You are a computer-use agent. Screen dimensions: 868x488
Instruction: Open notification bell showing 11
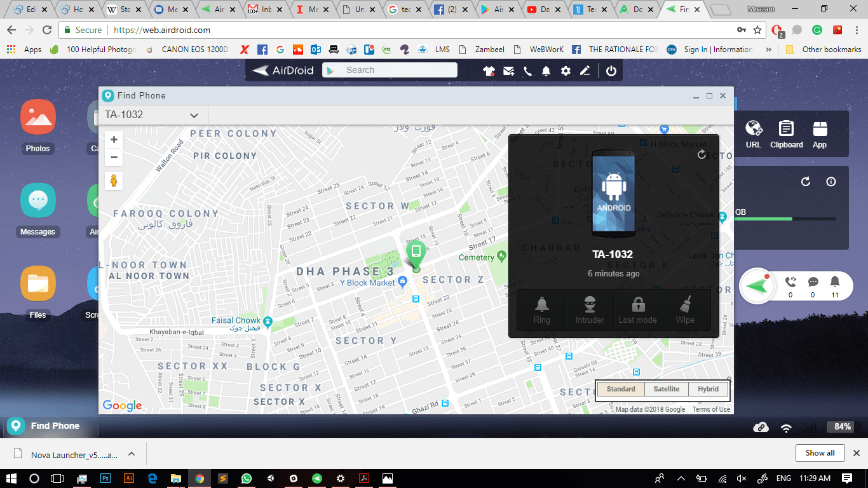pos(835,282)
